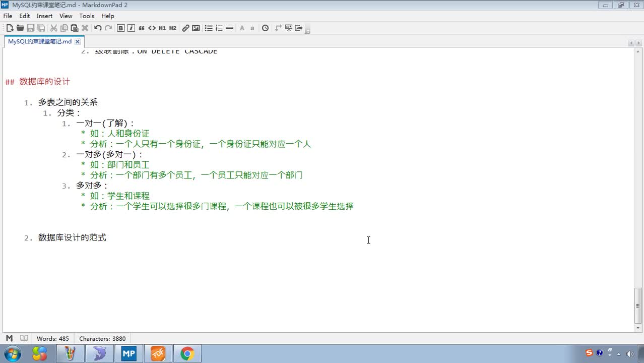Redo the last undone edit

108,28
